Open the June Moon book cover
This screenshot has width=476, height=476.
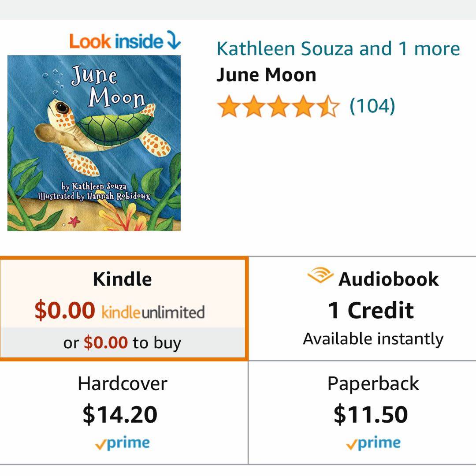(x=94, y=143)
